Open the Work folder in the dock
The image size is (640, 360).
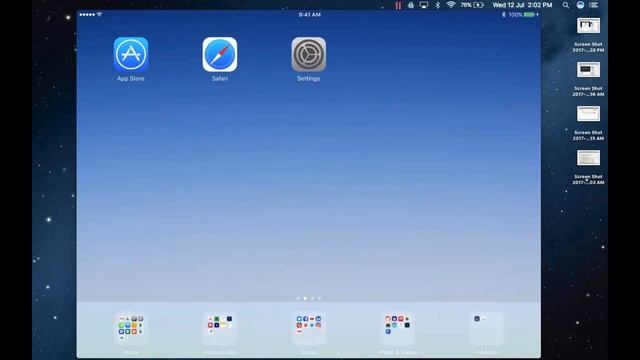131,329
